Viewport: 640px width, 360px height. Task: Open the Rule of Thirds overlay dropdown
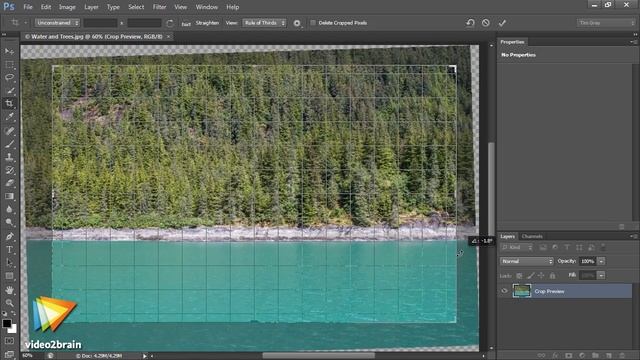coord(264,23)
